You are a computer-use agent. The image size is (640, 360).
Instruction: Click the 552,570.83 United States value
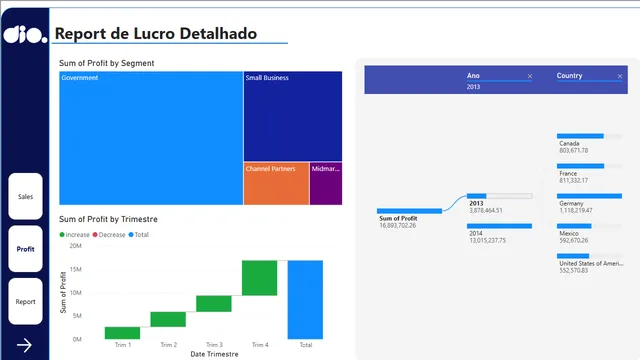point(574,270)
